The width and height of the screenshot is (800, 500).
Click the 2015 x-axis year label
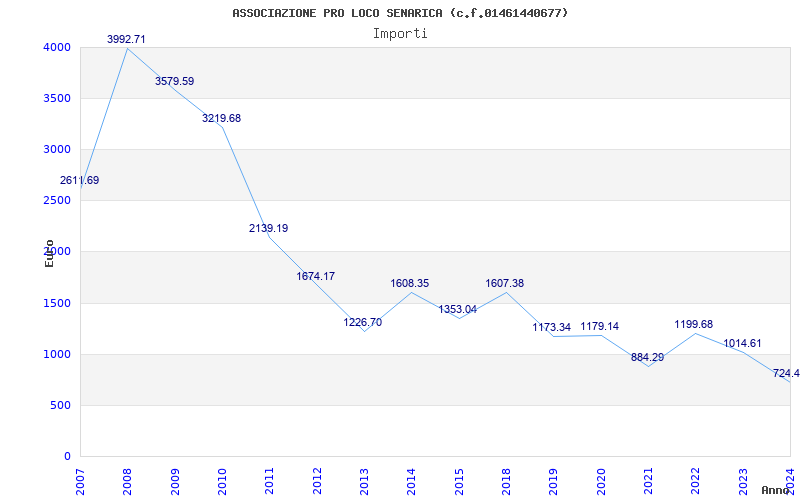point(459,481)
